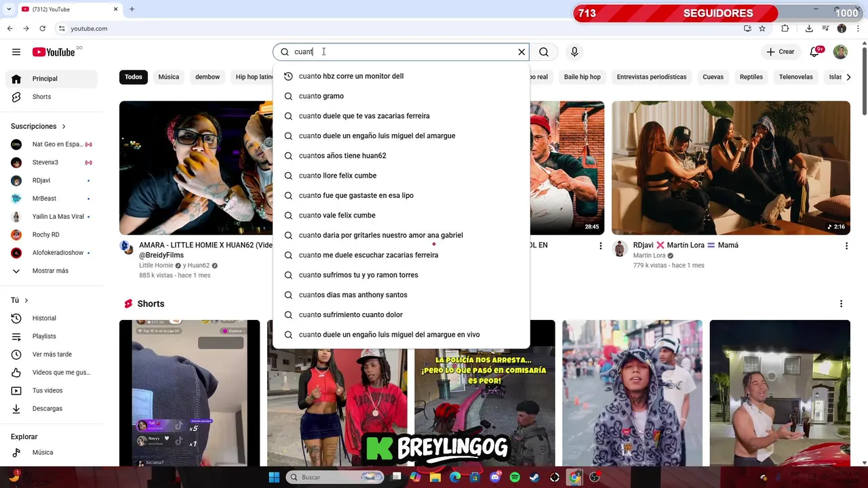Expand the Tú section
The image size is (868, 488).
(20, 300)
